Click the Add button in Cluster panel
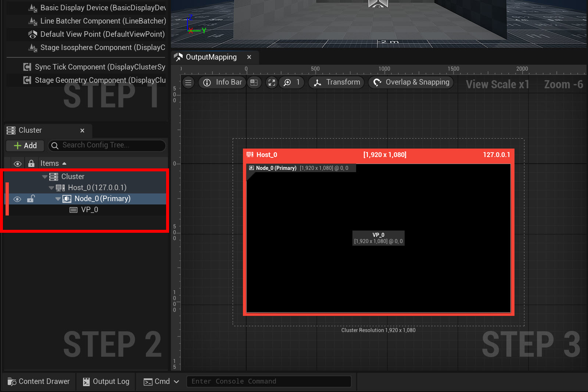The width and height of the screenshot is (588, 392). 25,146
